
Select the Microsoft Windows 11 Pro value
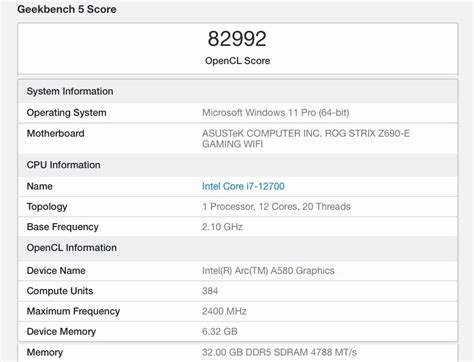click(x=275, y=113)
